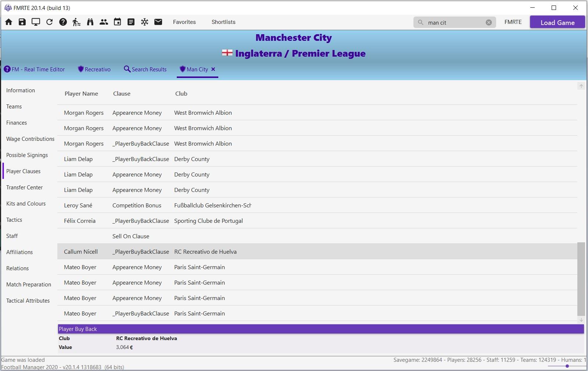The width and height of the screenshot is (588, 371).
Task: Select the Sell On Clause row
Action: pyautogui.click(x=317, y=236)
